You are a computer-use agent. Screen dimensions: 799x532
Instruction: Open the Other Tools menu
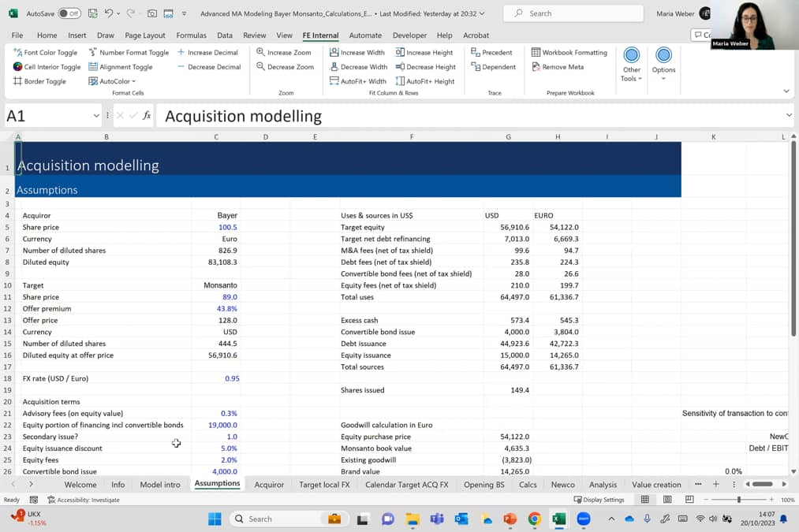point(631,65)
